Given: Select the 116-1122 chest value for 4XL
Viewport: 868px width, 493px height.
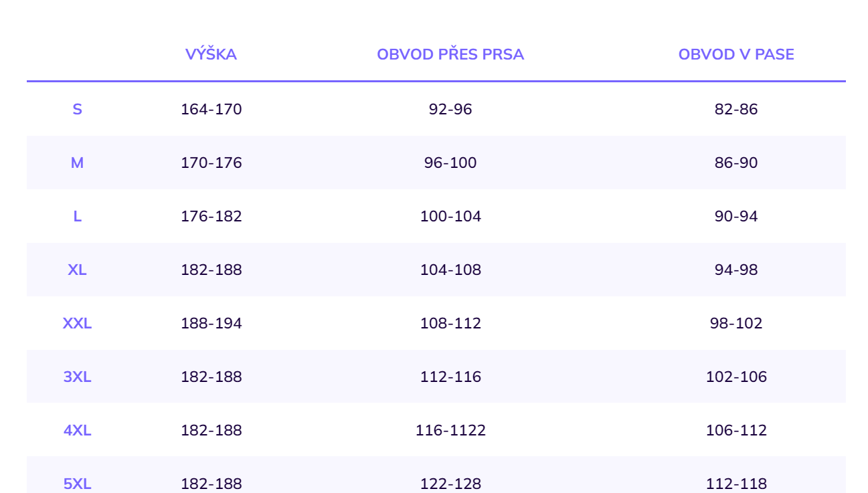Looking at the screenshot, I should tap(450, 430).
